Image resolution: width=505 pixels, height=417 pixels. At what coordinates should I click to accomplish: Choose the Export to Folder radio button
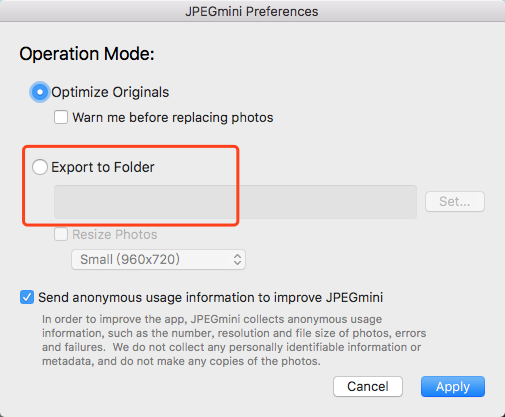(x=40, y=167)
